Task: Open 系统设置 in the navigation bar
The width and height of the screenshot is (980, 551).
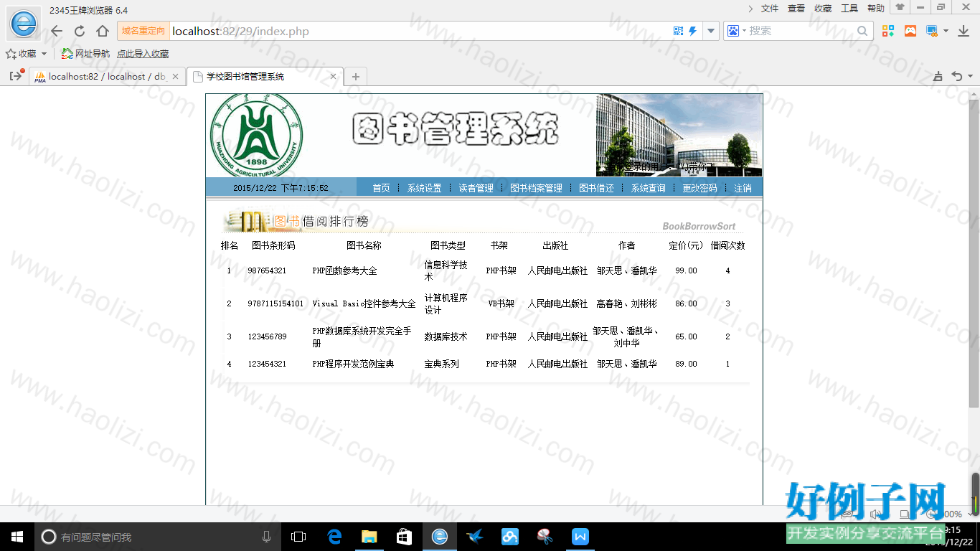Action: pos(424,188)
